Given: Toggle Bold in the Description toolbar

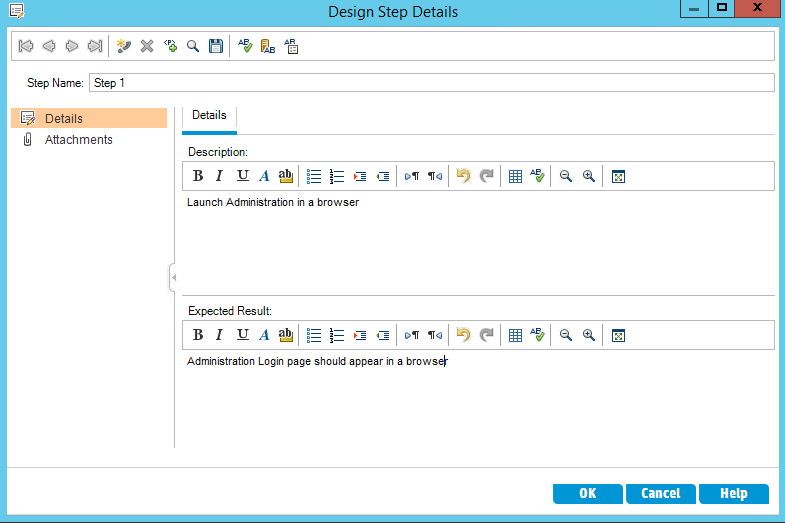Looking at the screenshot, I should coord(198,176).
